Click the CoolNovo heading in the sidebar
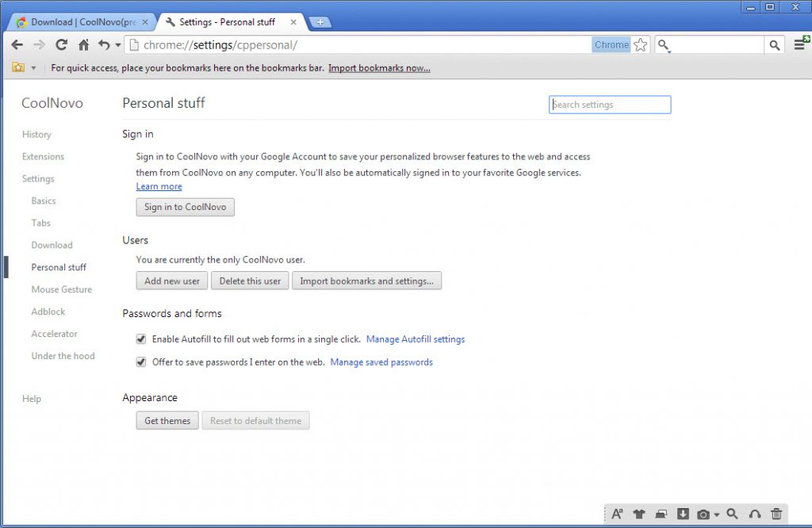The width and height of the screenshot is (812, 528). point(52,103)
